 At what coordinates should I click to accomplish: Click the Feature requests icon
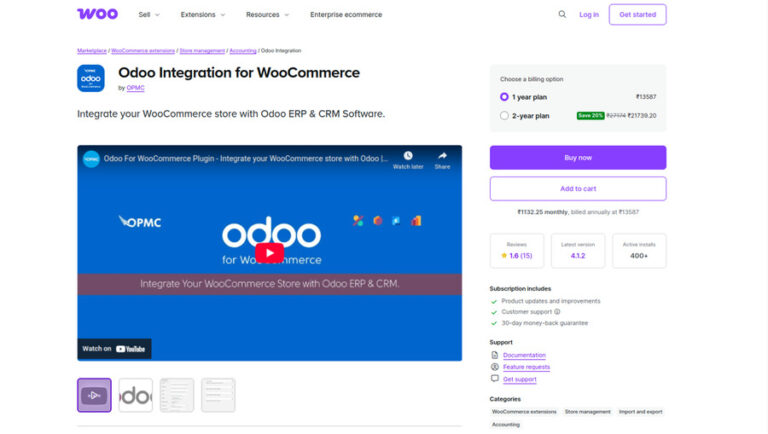click(x=494, y=366)
